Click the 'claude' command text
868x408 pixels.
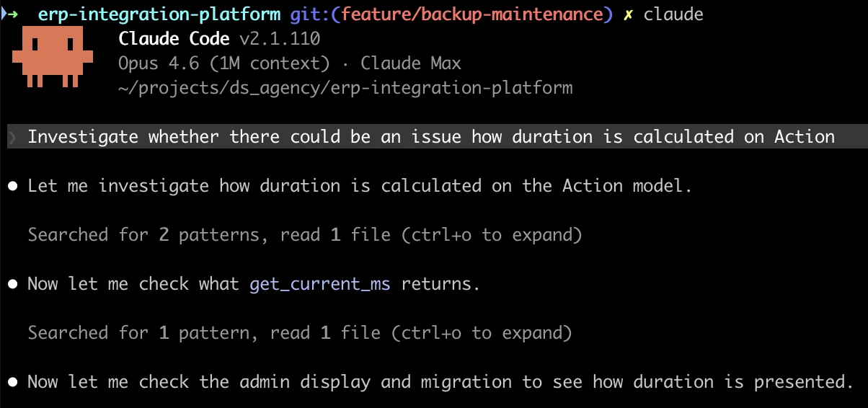coord(673,14)
